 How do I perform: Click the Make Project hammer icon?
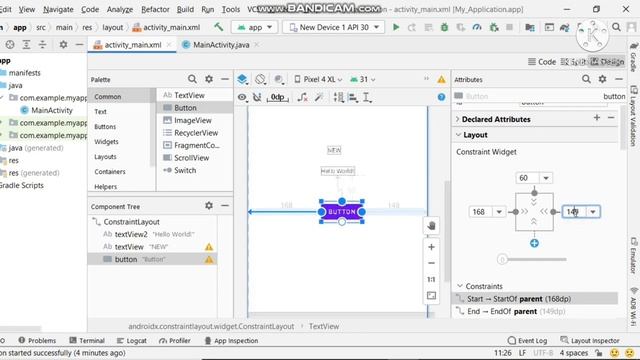tap(219, 27)
